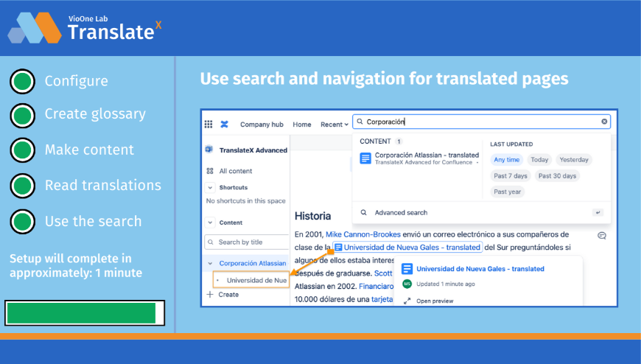Click the 'LAST UPDATED' filter heading
The image size is (641, 364).
tap(511, 144)
